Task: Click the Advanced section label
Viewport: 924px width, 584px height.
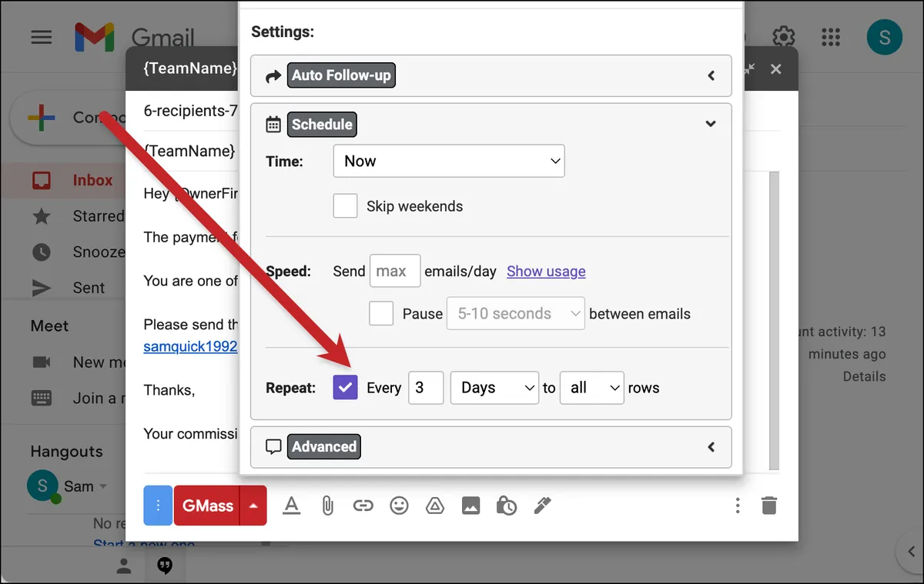Action: pyautogui.click(x=324, y=446)
